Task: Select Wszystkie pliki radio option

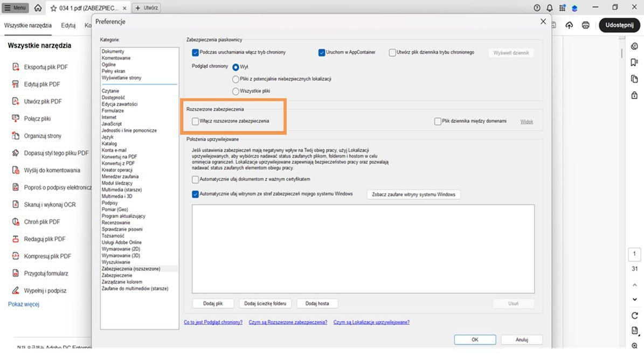Action: click(x=236, y=92)
